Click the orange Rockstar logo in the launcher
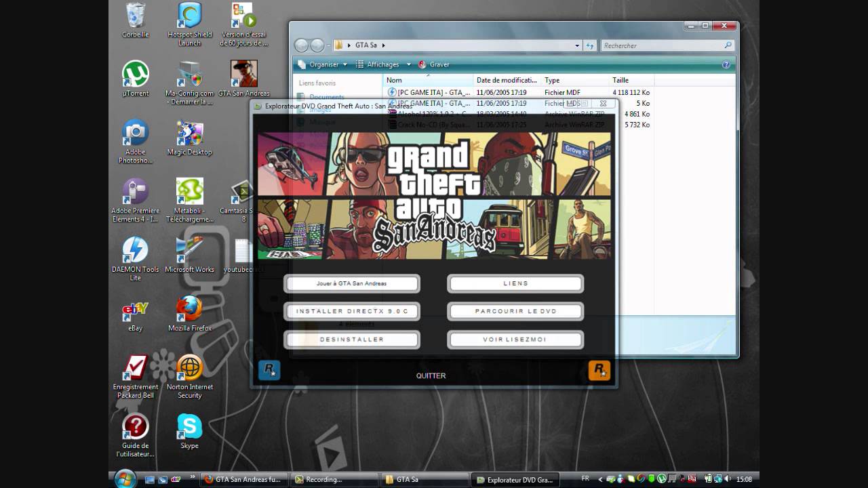Viewport: 868px width, 488px height. coord(599,370)
